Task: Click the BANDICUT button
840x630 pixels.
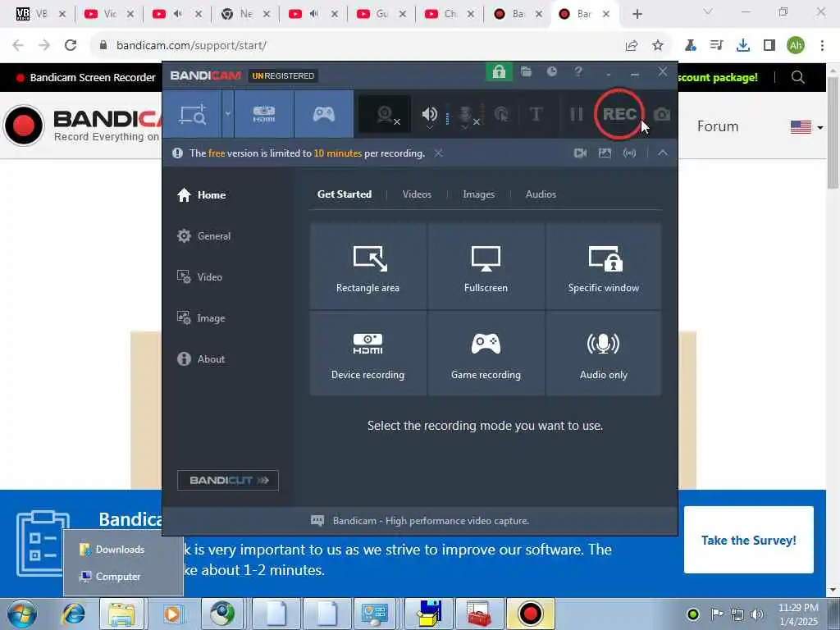Action: pyautogui.click(x=228, y=480)
